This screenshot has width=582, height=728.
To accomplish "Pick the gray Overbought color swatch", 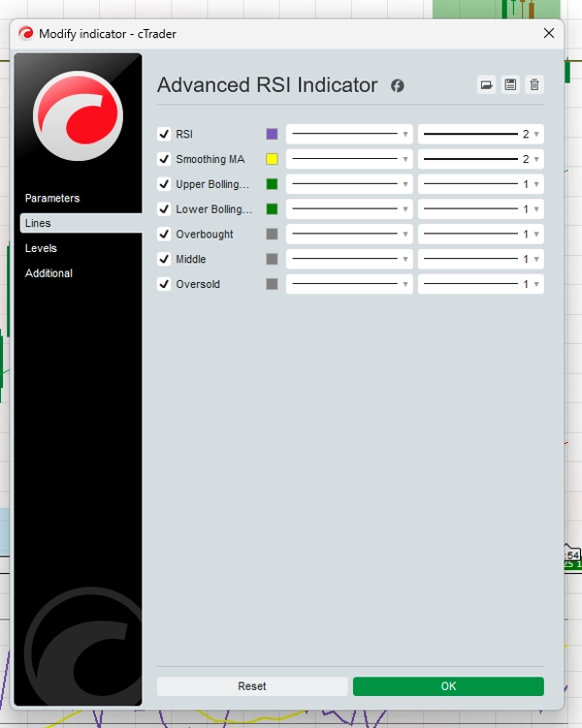I will (273, 234).
